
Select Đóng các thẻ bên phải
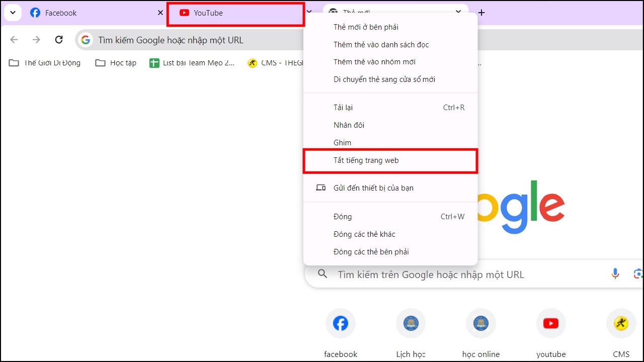(x=390, y=252)
